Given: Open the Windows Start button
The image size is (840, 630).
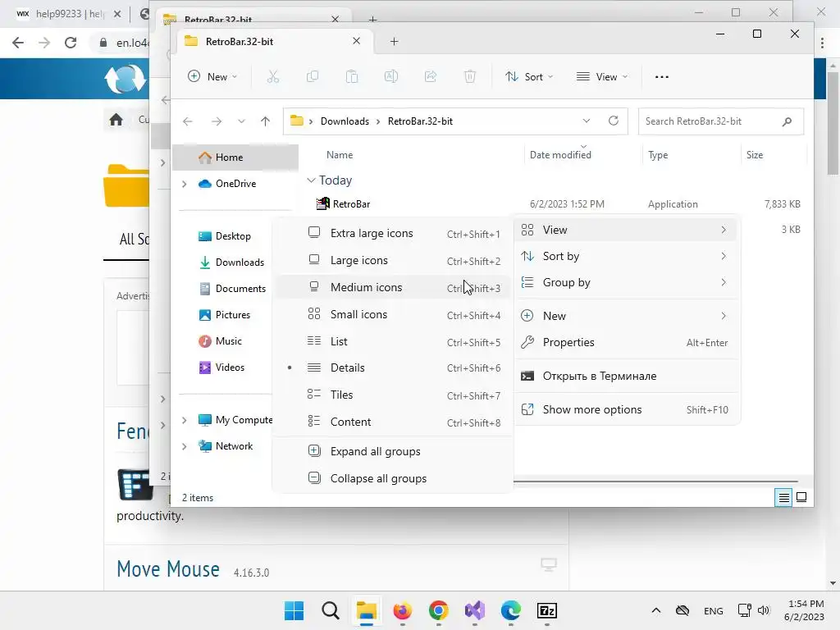Looking at the screenshot, I should point(294,610).
